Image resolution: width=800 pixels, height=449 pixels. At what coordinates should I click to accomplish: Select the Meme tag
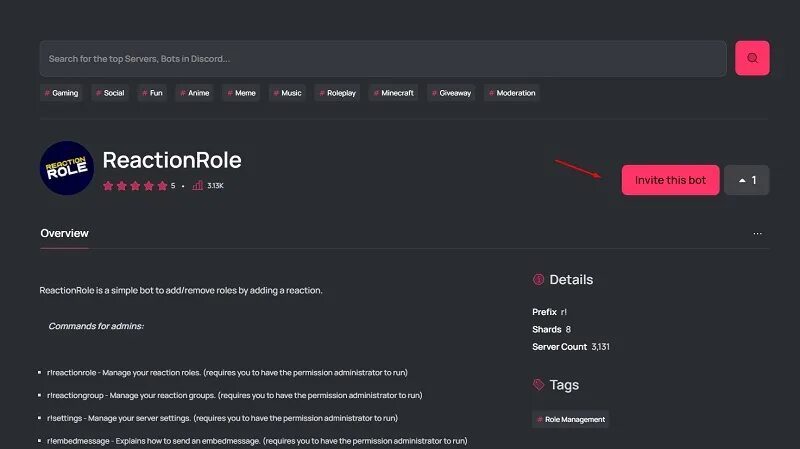point(241,93)
